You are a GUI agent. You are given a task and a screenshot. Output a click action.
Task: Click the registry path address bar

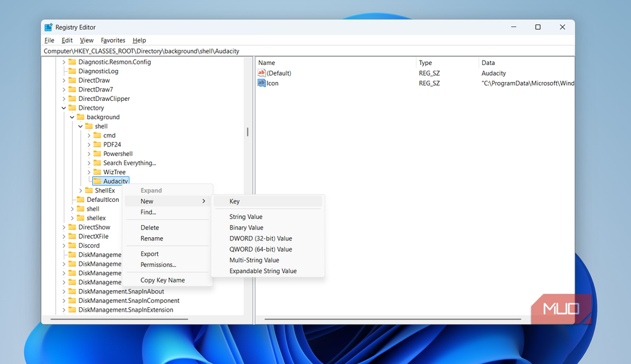pyautogui.click(x=308, y=51)
